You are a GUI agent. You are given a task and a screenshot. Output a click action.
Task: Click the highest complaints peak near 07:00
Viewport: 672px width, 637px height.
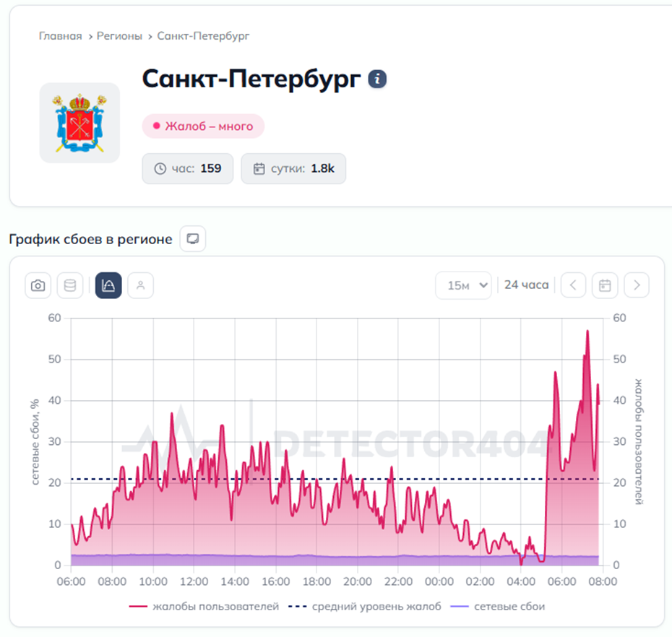pos(587,331)
